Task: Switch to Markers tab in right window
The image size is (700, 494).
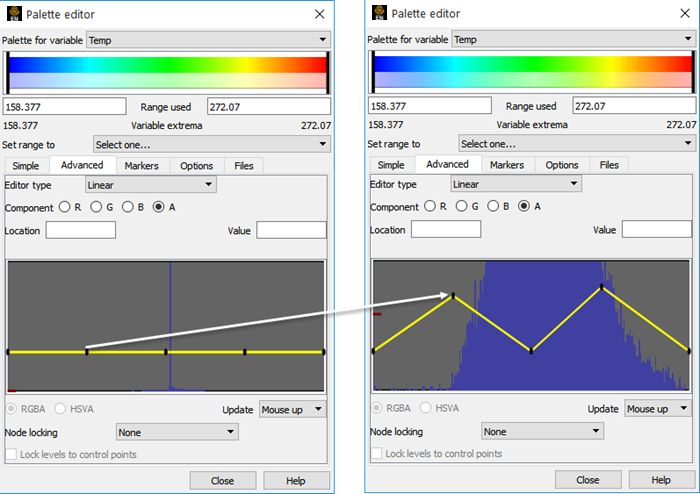Action: point(507,165)
